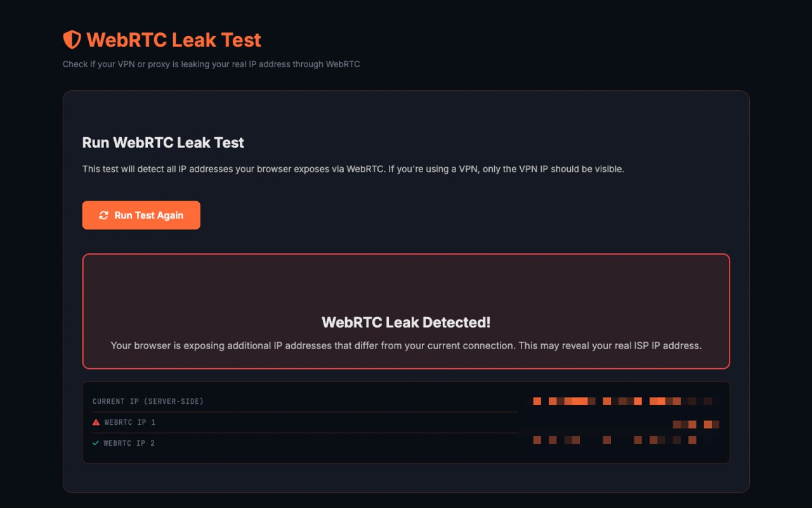
Task: Click the test description paragraph about VPN IP
Action: (x=353, y=169)
